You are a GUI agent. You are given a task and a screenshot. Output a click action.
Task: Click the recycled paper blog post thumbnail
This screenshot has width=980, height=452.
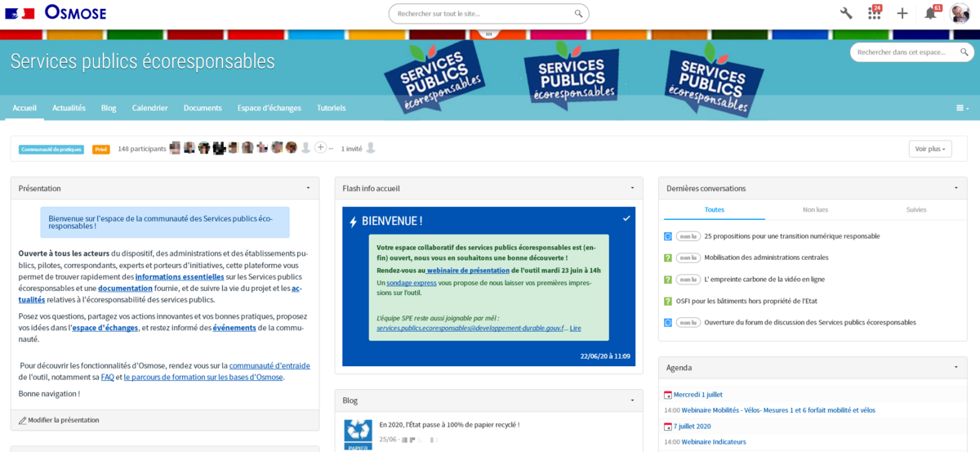click(358, 435)
